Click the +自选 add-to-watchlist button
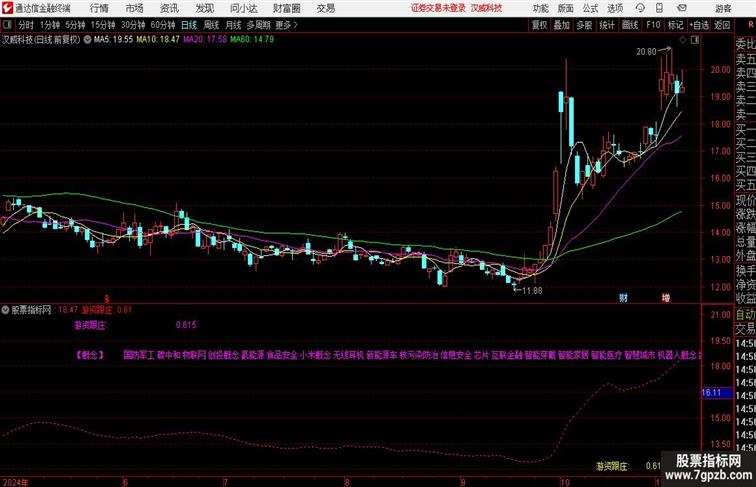This screenshot has height=487, width=756. [x=699, y=25]
